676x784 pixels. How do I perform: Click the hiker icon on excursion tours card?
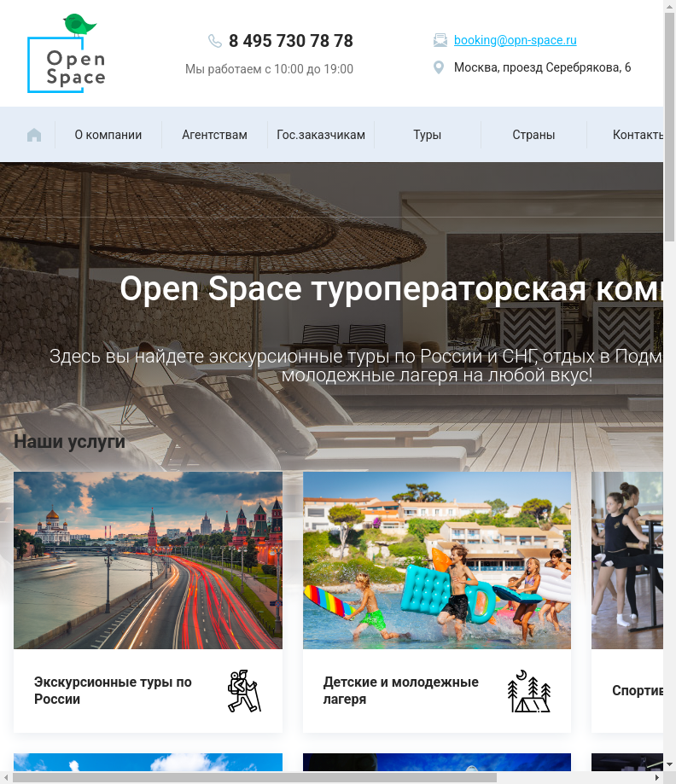tap(243, 691)
